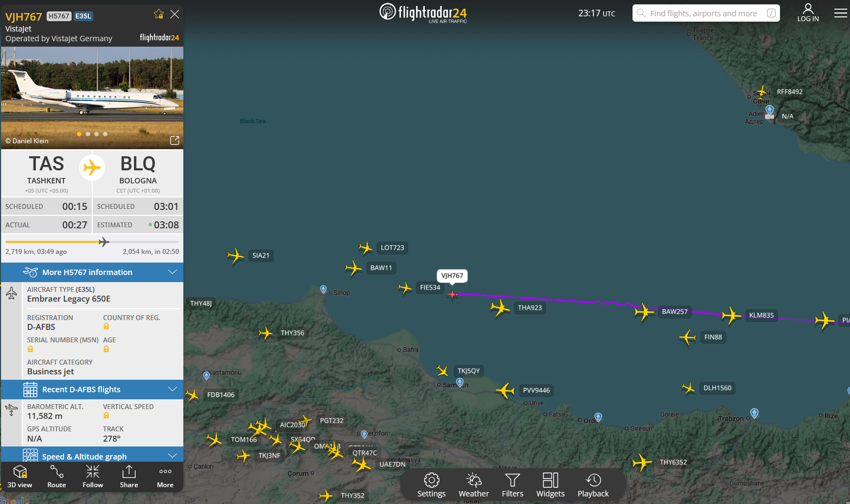Open the hamburger main menu
Screen dimensions: 850x504
coord(840,13)
